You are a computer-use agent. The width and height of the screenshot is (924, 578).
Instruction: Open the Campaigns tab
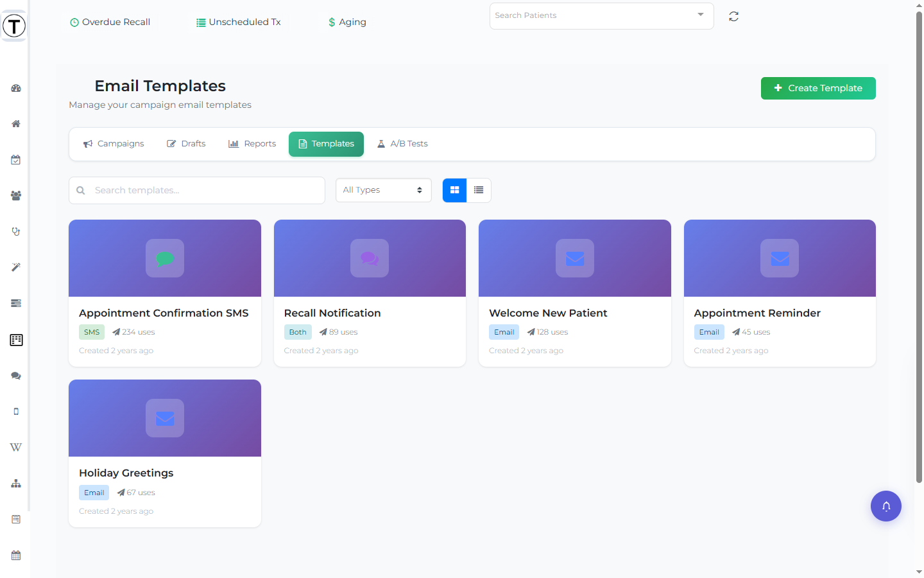[x=114, y=144]
